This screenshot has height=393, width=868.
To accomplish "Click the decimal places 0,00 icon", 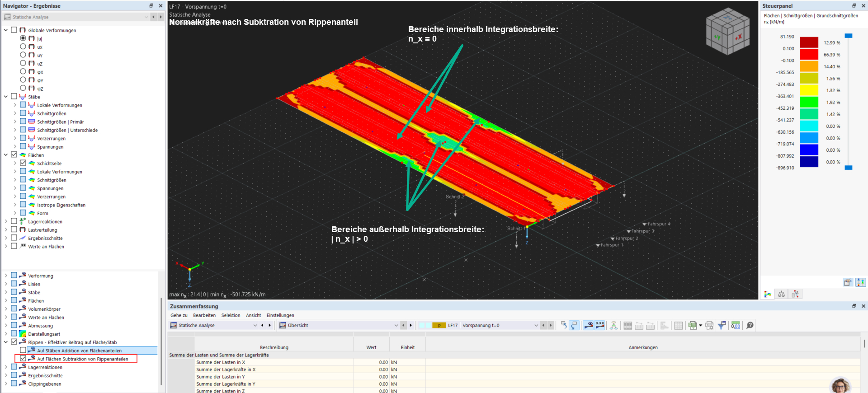I will point(736,325).
